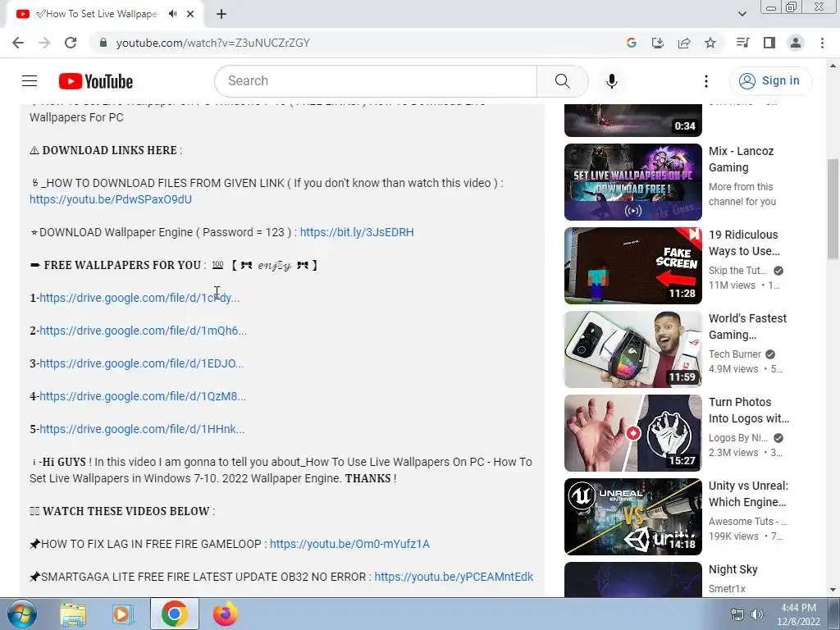Viewport: 840px width, 630px height.
Task: Click the Sign in button
Action: 770,81
